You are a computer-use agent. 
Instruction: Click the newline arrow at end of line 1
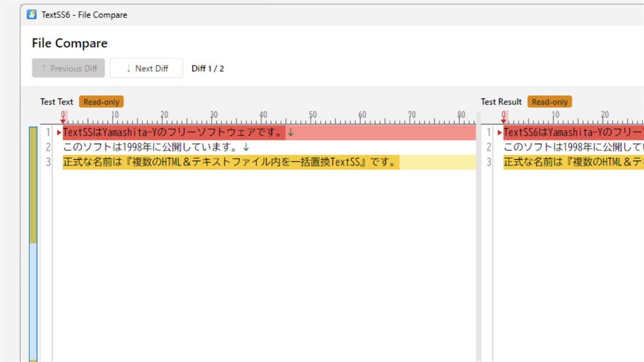click(x=290, y=133)
